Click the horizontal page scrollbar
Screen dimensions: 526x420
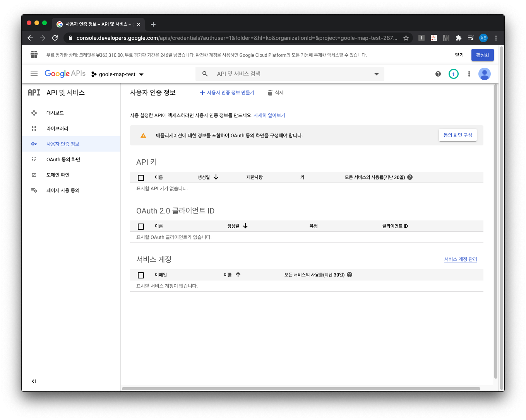pyautogui.click(x=301, y=389)
